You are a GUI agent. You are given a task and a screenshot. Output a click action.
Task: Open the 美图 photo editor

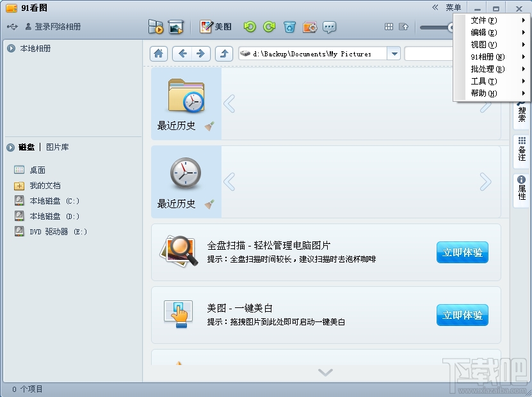click(x=216, y=26)
